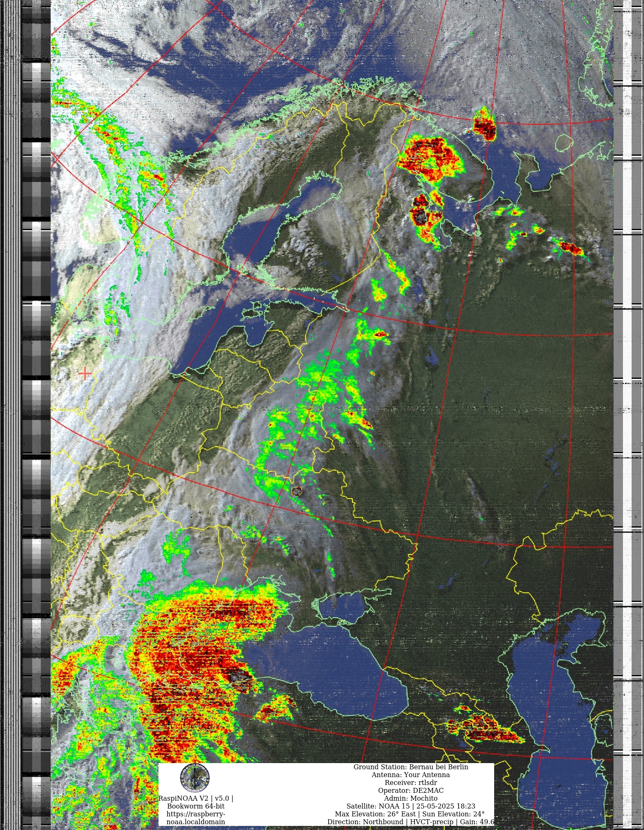Viewport: 644px width, 830px height.
Task: Click the 'Antenna: Your Antenna' line
Action: pos(411,775)
